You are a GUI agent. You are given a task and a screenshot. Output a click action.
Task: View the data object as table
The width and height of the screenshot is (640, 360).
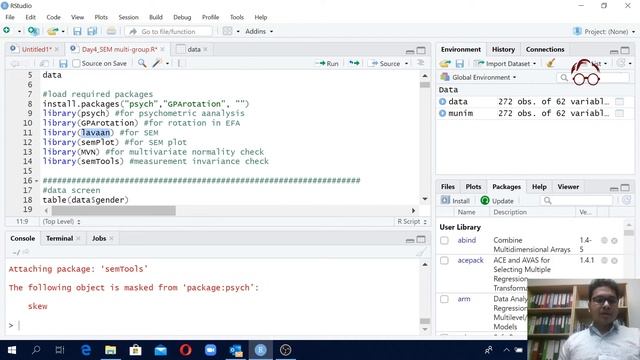click(620, 102)
